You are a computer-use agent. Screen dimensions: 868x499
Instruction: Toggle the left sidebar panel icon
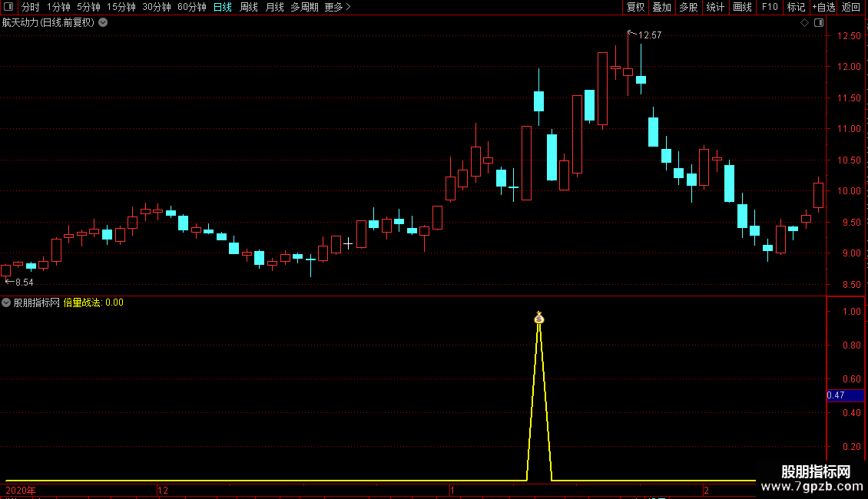(x=8, y=7)
